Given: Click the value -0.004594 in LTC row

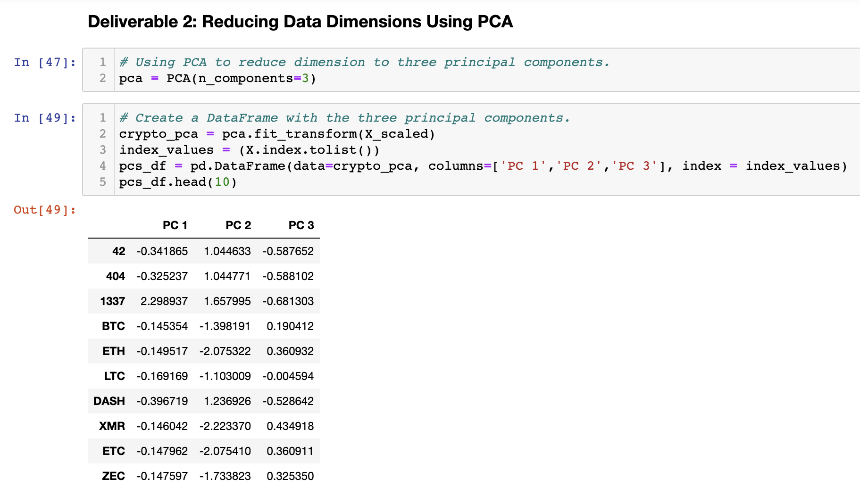Looking at the screenshot, I should [288, 376].
